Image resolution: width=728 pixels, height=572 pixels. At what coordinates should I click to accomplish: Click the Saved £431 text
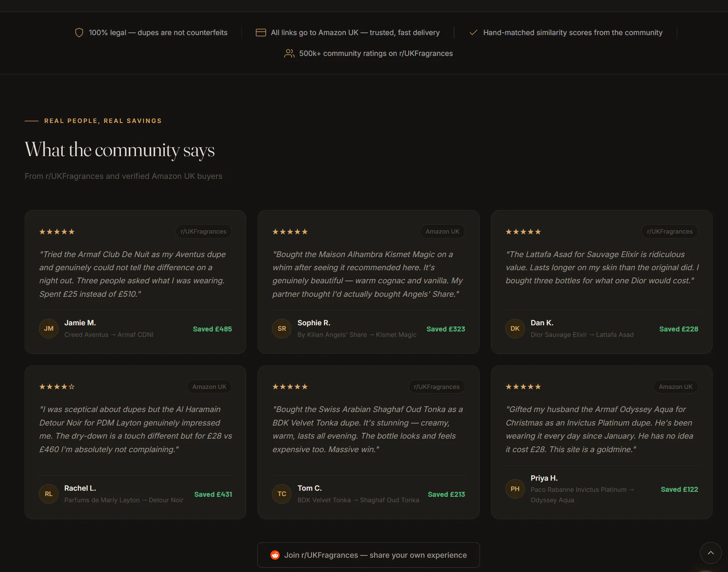coord(213,495)
